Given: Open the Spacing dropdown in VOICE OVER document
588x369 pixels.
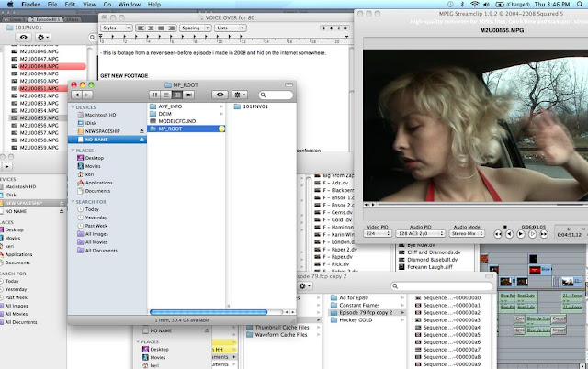Looking at the screenshot, I should click(195, 28).
